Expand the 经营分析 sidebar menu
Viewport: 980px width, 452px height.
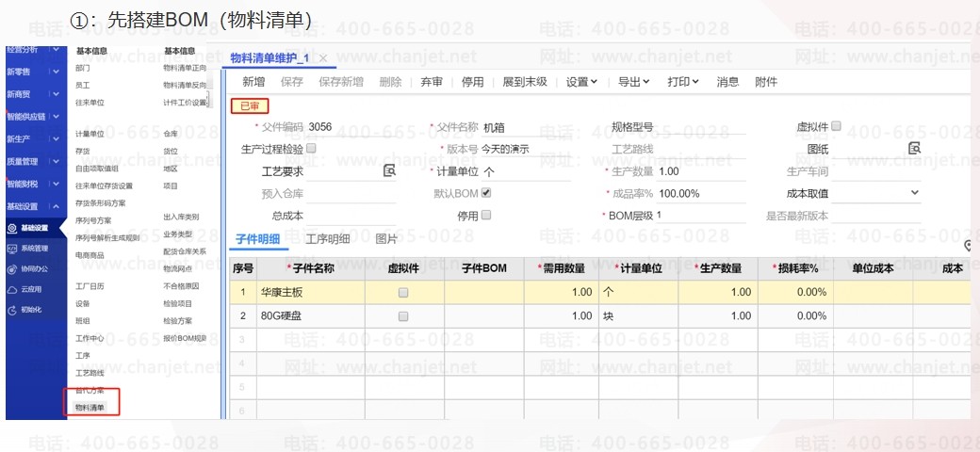click(x=56, y=49)
